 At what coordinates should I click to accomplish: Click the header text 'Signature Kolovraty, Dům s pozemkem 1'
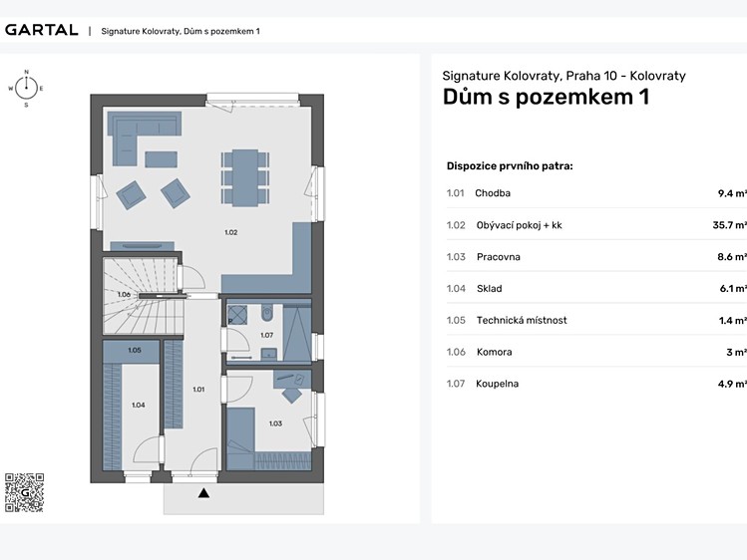[x=181, y=32]
